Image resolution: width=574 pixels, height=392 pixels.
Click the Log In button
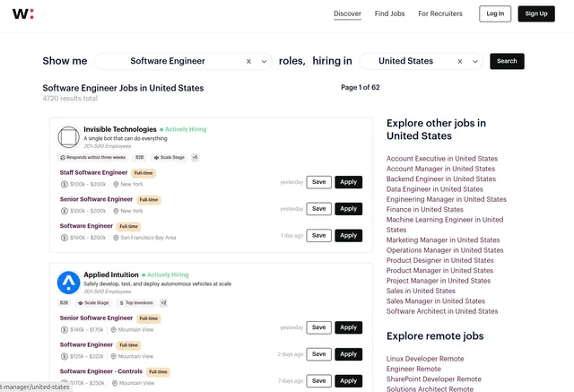495,14
